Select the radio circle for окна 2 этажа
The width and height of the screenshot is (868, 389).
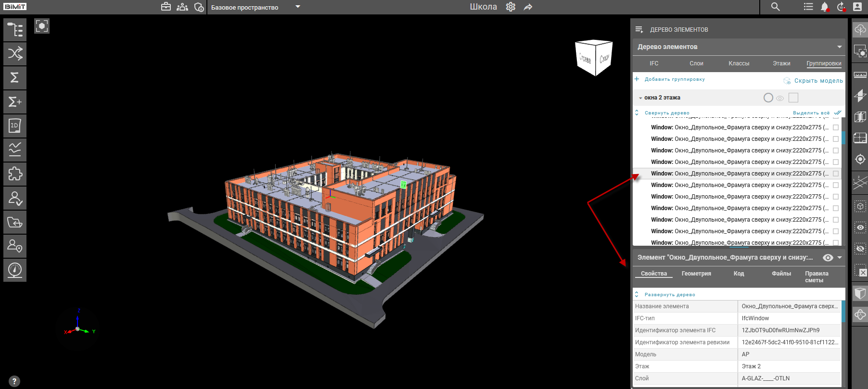768,98
